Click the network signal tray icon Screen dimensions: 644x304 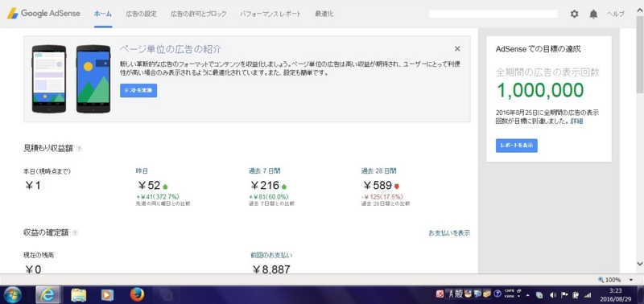tap(588, 295)
